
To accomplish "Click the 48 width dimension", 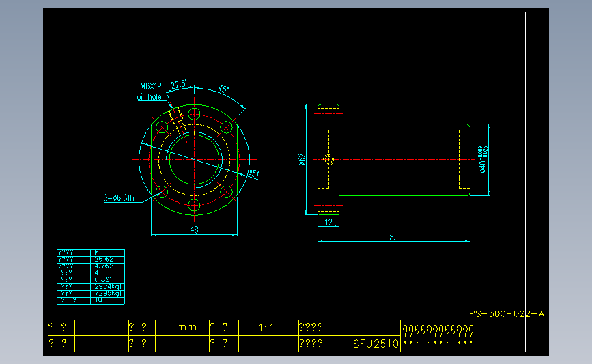I will [x=194, y=229].
